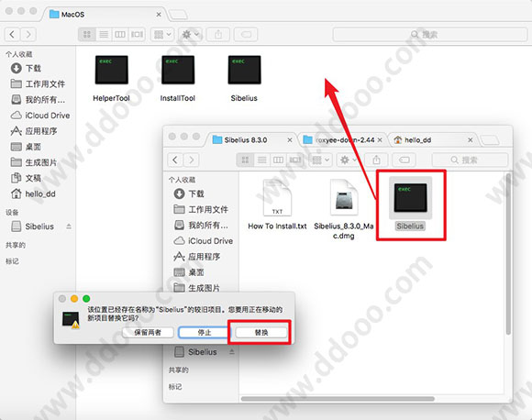Screen dimensions: 532x420
Task: Select the Sibelius 8.3.0 tab
Action: (x=251, y=139)
